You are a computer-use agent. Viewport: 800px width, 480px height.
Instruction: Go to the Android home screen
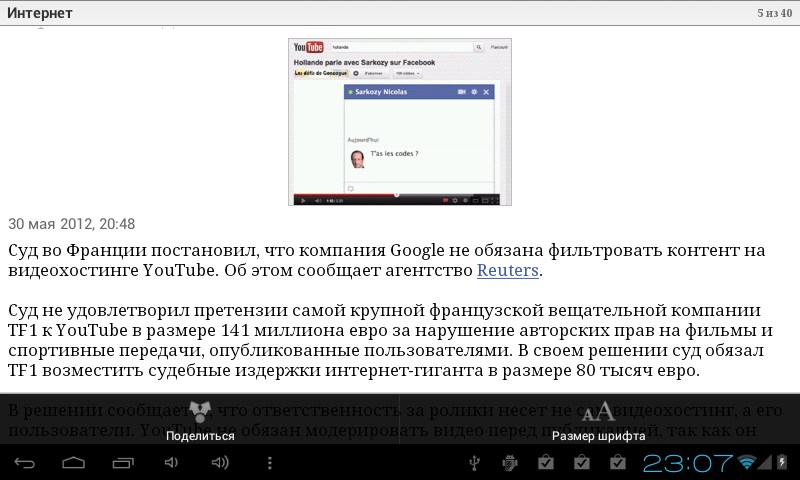(x=74, y=463)
